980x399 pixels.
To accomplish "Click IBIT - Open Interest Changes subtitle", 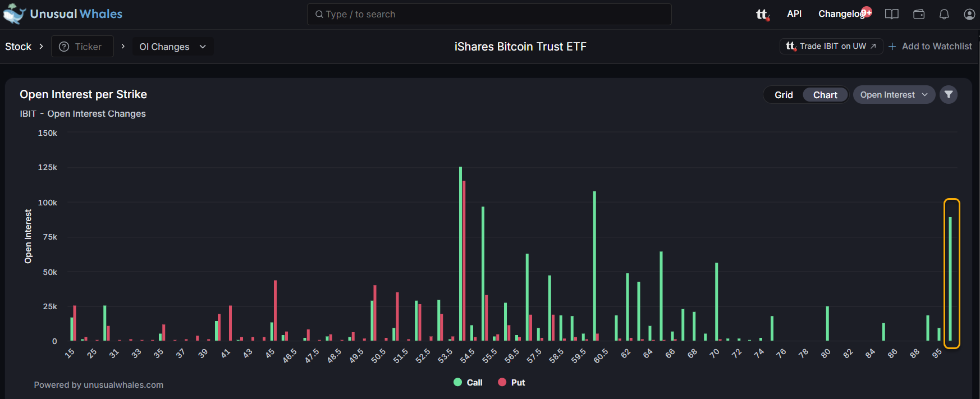I will (x=83, y=113).
